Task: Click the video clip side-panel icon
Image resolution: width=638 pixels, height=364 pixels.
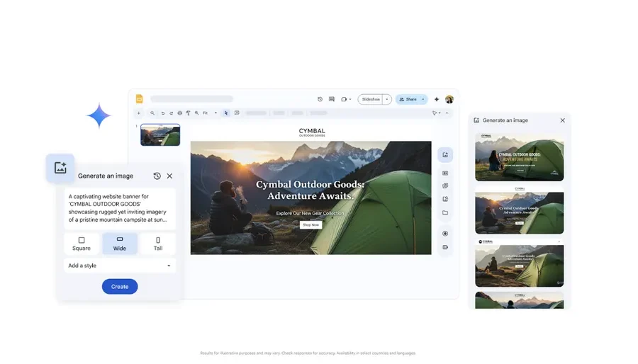Action: [x=445, y=247]
